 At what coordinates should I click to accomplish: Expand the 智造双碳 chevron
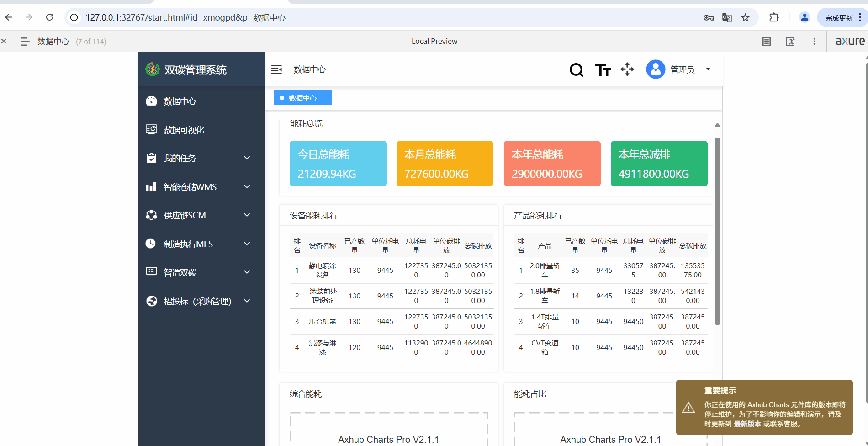(247, 272)
